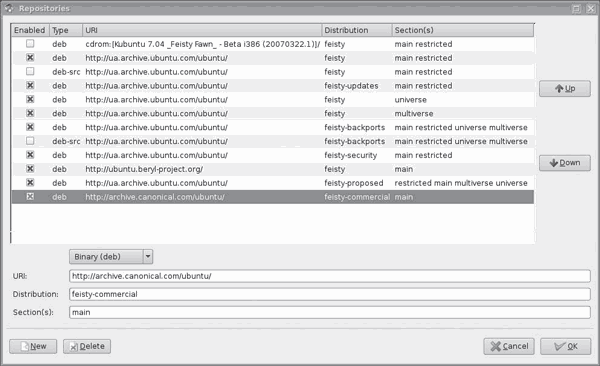Click into the Distribution text field
Image resolution: width=600 pixels, height=366 pixels.
(330, 294)
